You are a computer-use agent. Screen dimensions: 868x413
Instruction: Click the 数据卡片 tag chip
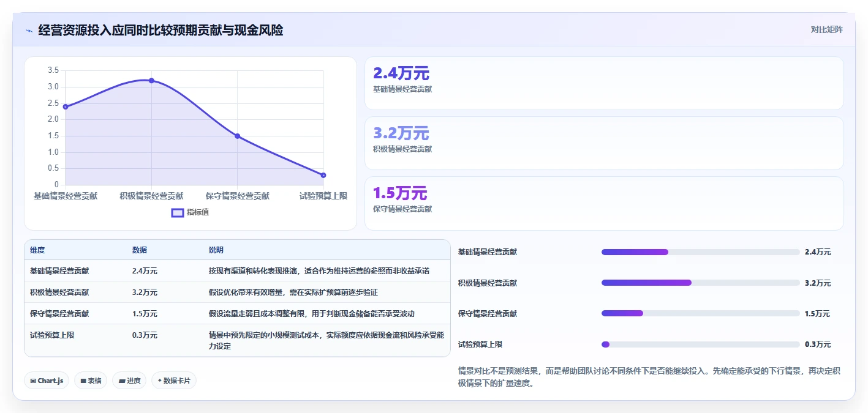tap(174, 381)
